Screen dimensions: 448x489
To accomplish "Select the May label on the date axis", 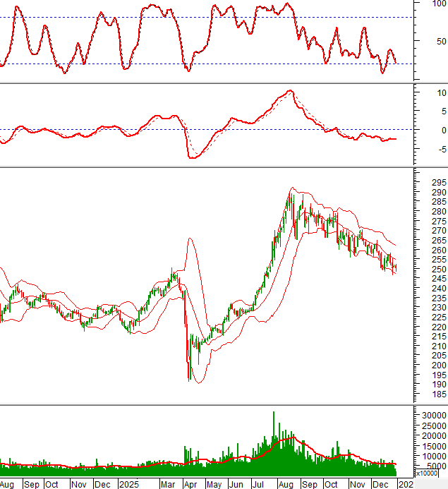I will 214,485.
